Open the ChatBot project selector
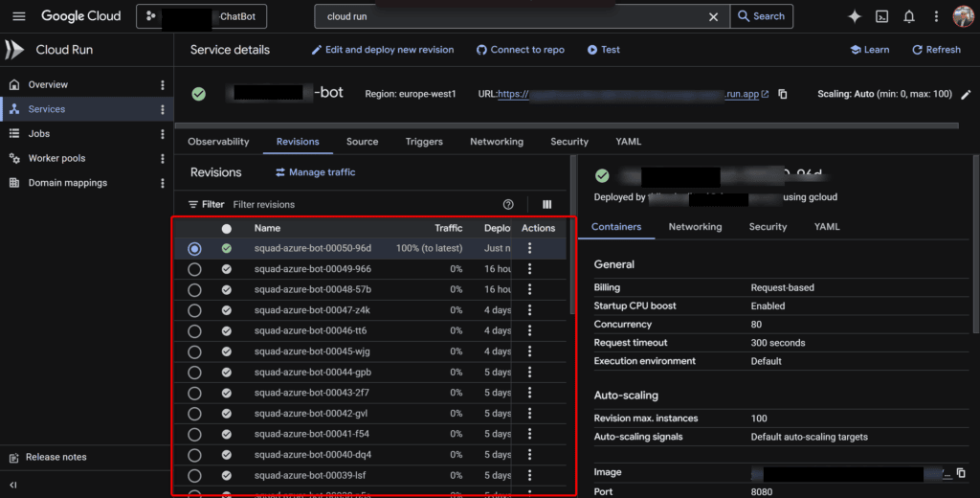Screen dimensions: 980x498 tap(201, 16)
